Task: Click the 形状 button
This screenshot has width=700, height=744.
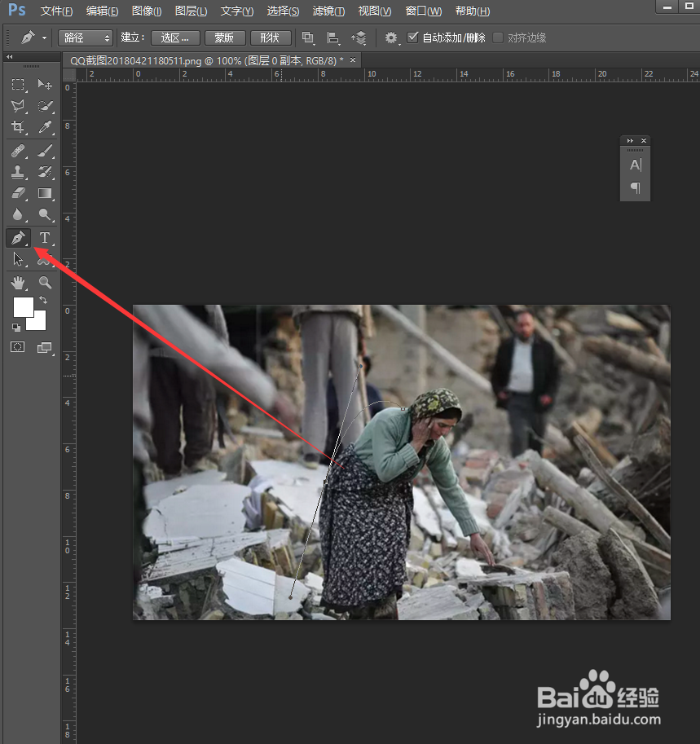Action: [270, 37]
